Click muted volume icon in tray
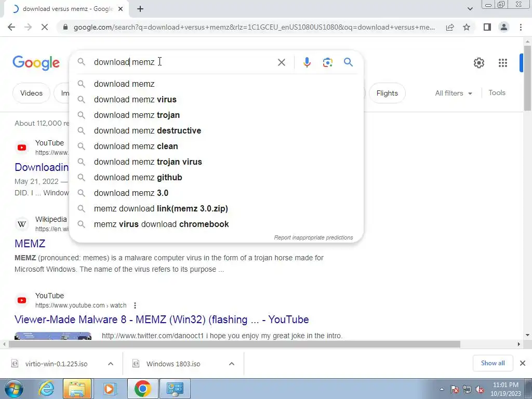This screenshot has width=532, height=399. click(x=480, y=390)
